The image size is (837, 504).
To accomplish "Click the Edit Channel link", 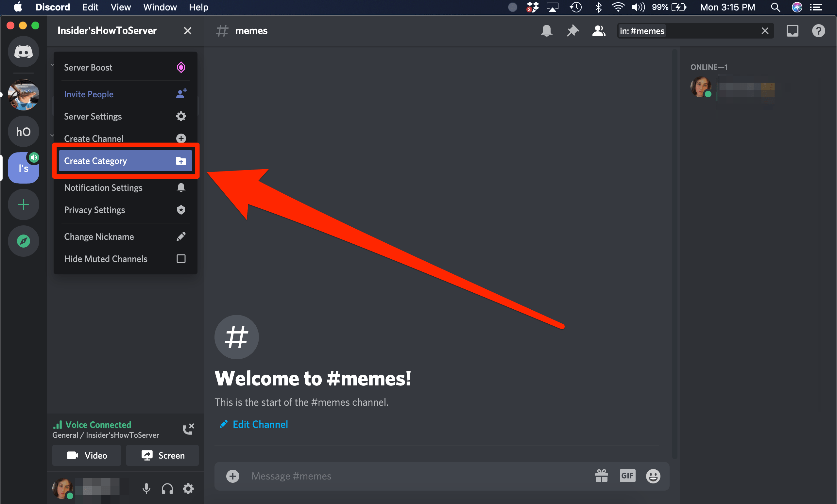I will [260, 424].
